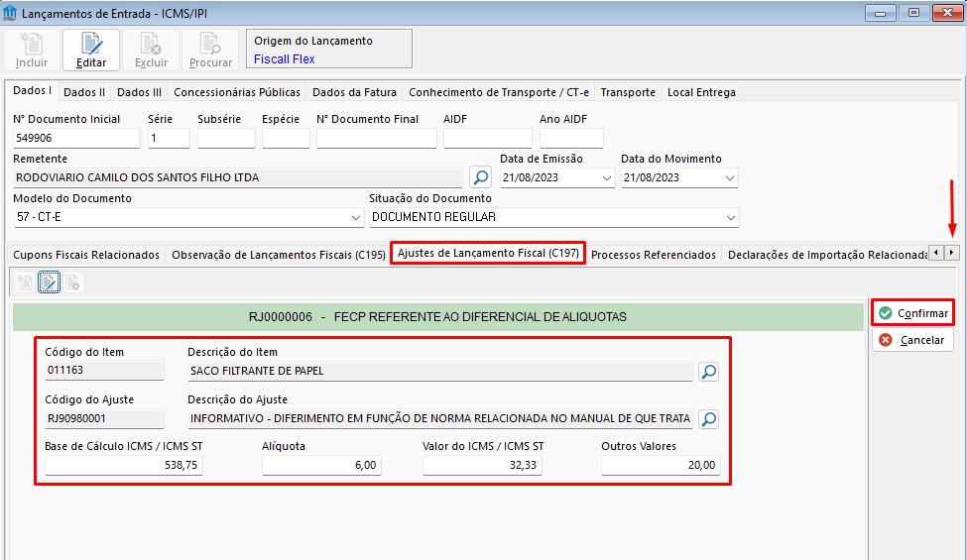The height and width of the screenshot is (560, 967).
Task: Switch to the Local Entrega tab
Action: pos(701,92)
